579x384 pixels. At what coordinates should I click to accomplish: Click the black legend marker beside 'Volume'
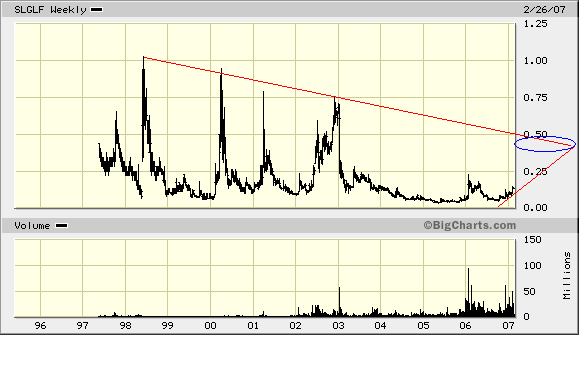[61, 226]
